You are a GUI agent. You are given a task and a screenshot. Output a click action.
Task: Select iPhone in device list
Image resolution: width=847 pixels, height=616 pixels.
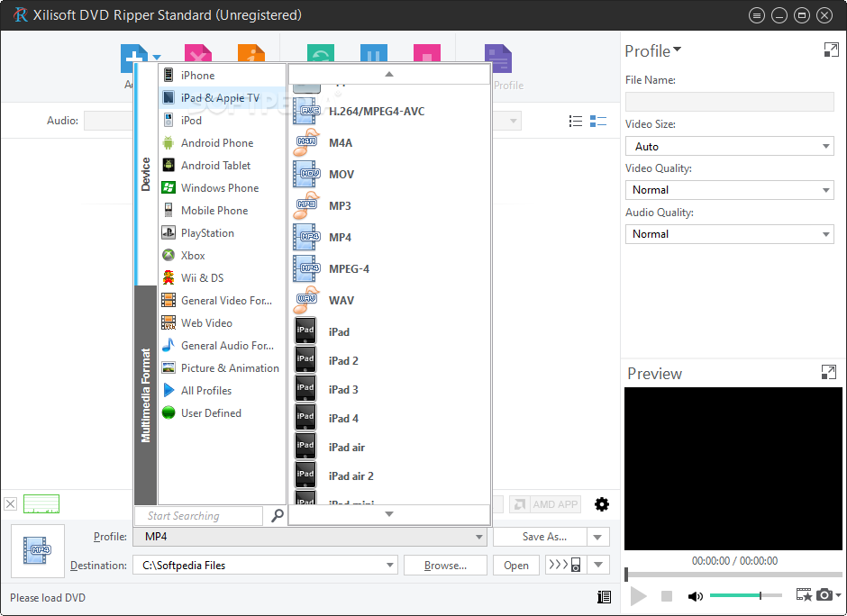tap(222, 76)
